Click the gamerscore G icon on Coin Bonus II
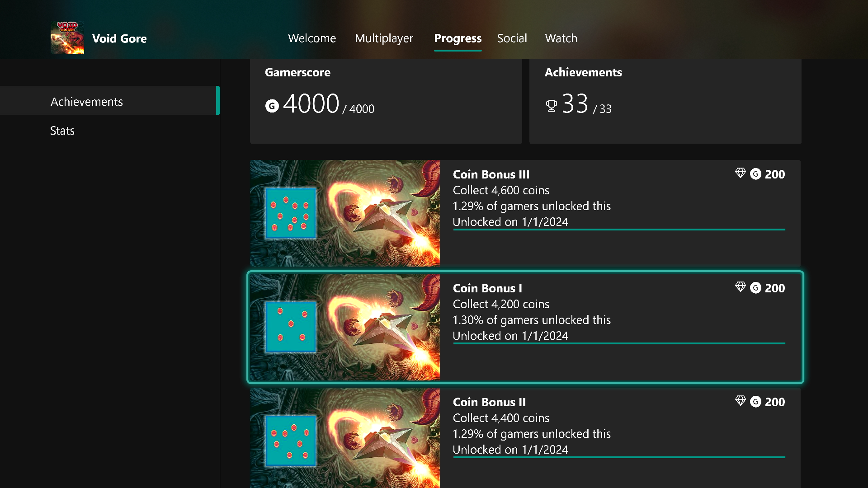868x488 pixels. (x=755, y=402)
